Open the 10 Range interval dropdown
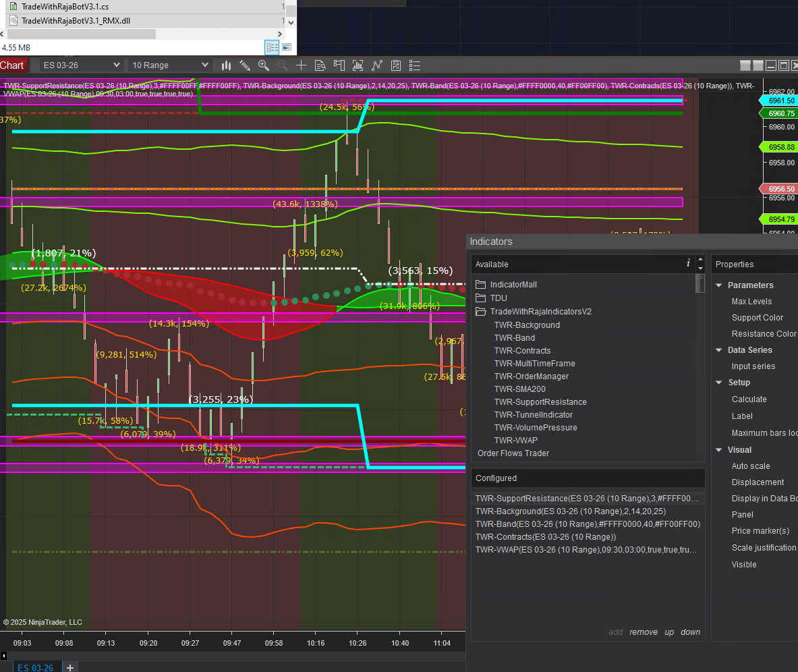Image resolution: width=798 pixels, height=672 pixels. [x=170, y=65]
